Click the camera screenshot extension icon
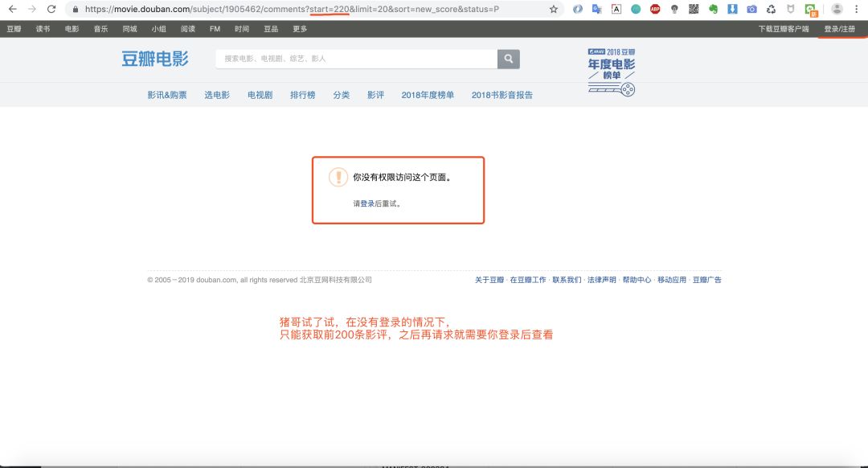This screenshot has height=468, width=868. (751, 9)
